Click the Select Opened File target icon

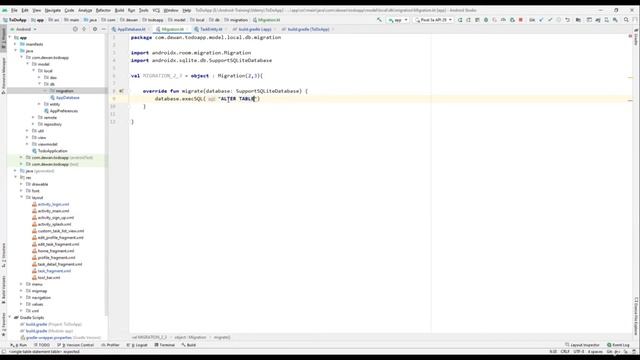coord(75,29)
